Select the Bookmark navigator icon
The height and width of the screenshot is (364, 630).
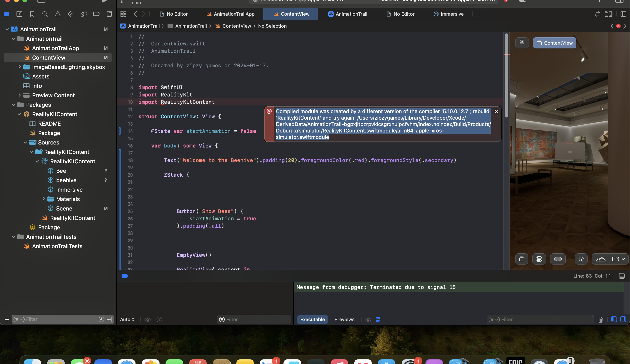pyautogui.click(x=32, y=14)
